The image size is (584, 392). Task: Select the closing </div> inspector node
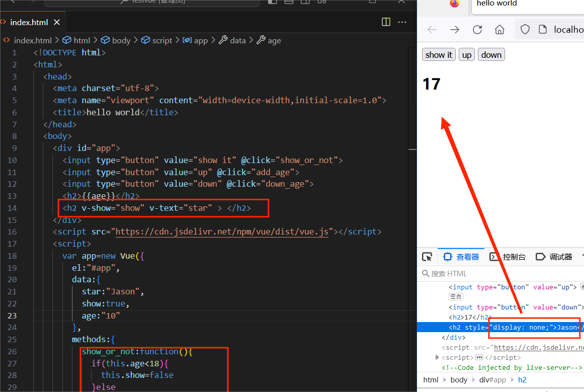[x=454, y=337]
